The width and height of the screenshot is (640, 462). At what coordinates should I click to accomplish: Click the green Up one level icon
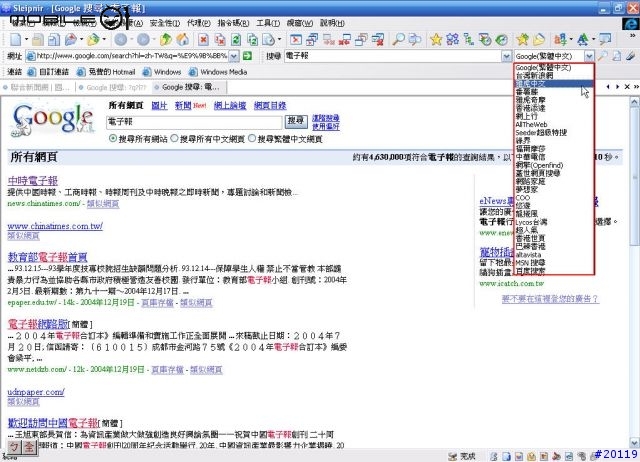tap(166, 40)
